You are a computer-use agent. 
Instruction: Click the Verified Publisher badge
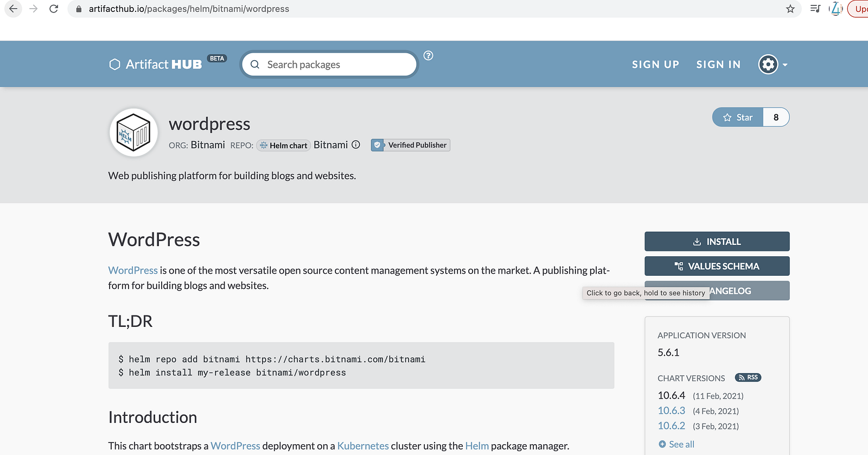coord(411,145)
